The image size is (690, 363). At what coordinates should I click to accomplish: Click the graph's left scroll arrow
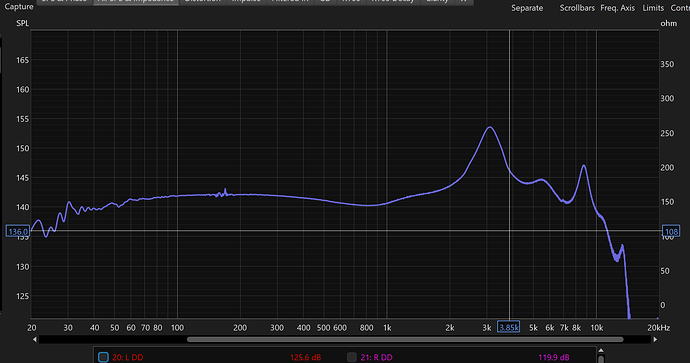click(x=35, y=339)
